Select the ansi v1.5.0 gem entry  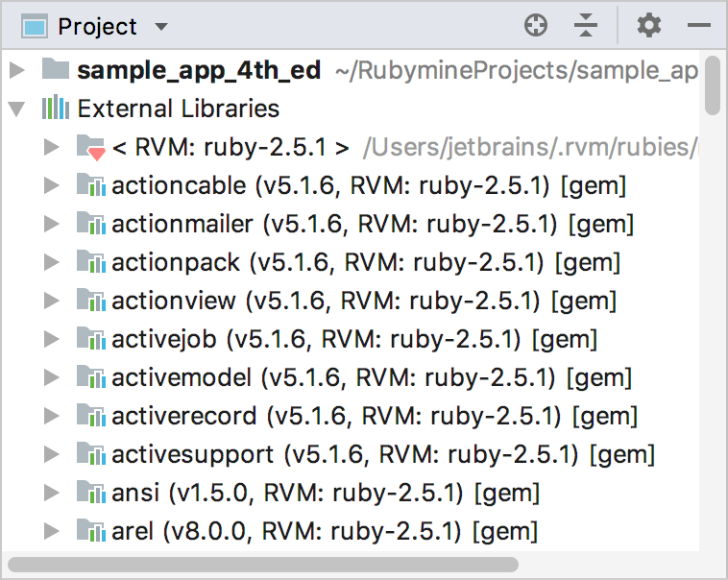tap(326, 493)
